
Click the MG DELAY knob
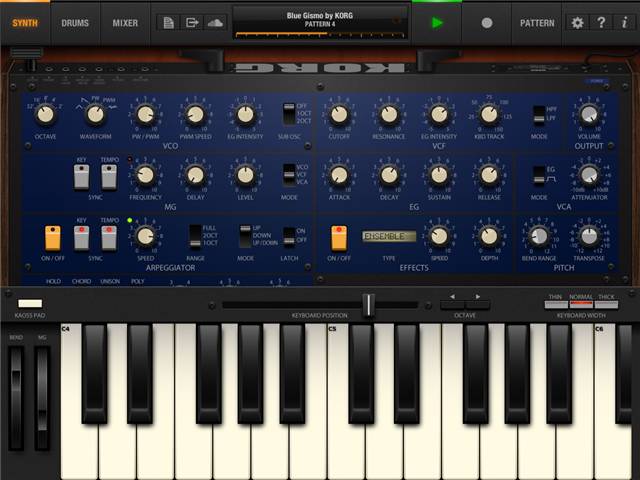[x=196, y=175]
